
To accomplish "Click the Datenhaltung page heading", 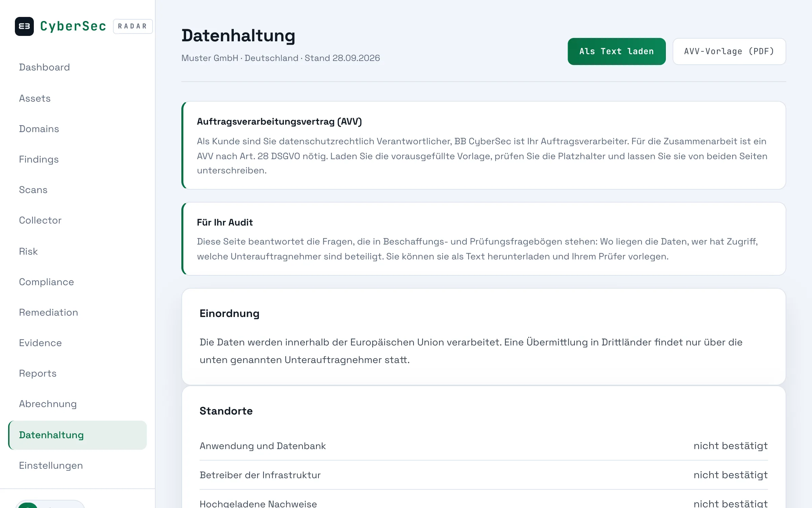I will (x=238, y=36).
